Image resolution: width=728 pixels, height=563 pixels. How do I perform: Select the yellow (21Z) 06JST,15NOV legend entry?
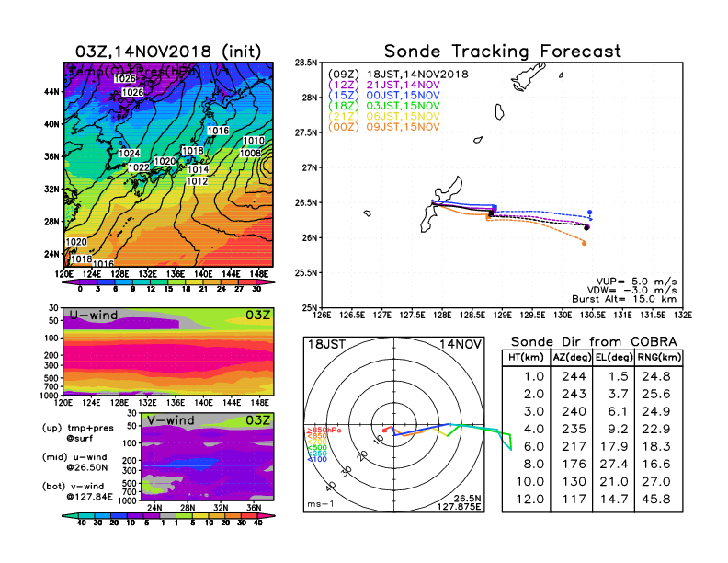[383, 117]
